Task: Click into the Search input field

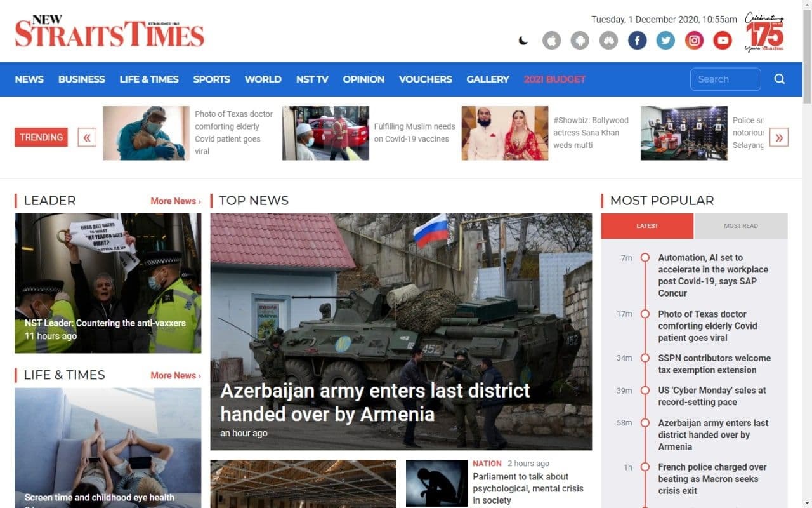Action: tap(725, 79)
